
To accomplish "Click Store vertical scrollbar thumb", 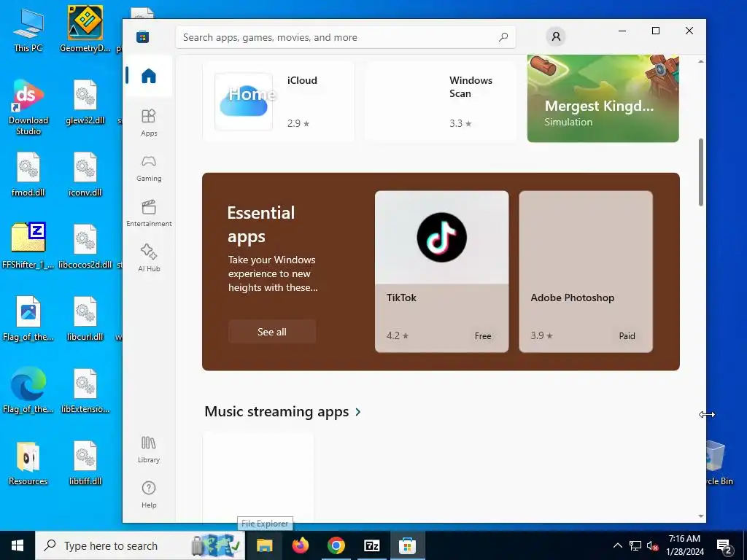I will coord(700,172).
